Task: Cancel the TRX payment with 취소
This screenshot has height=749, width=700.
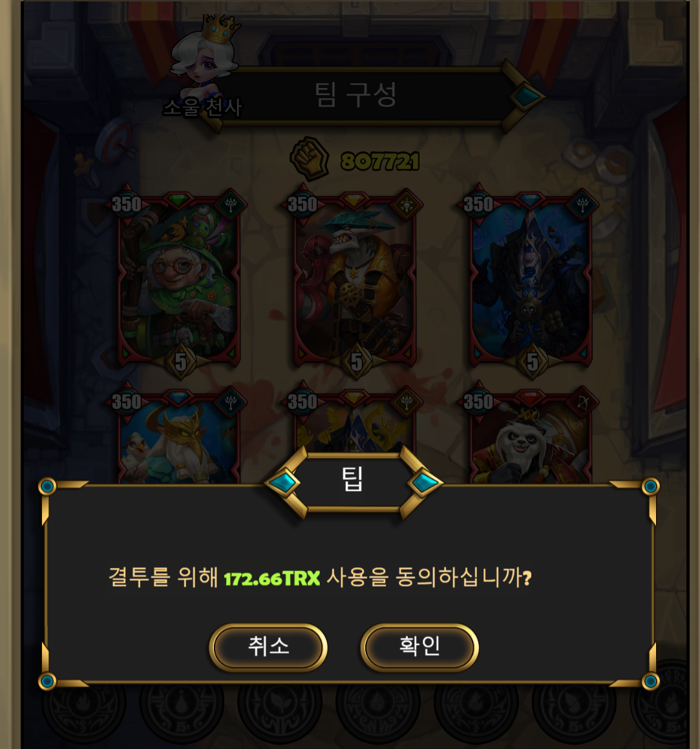Action: click(x=268, y=647)
